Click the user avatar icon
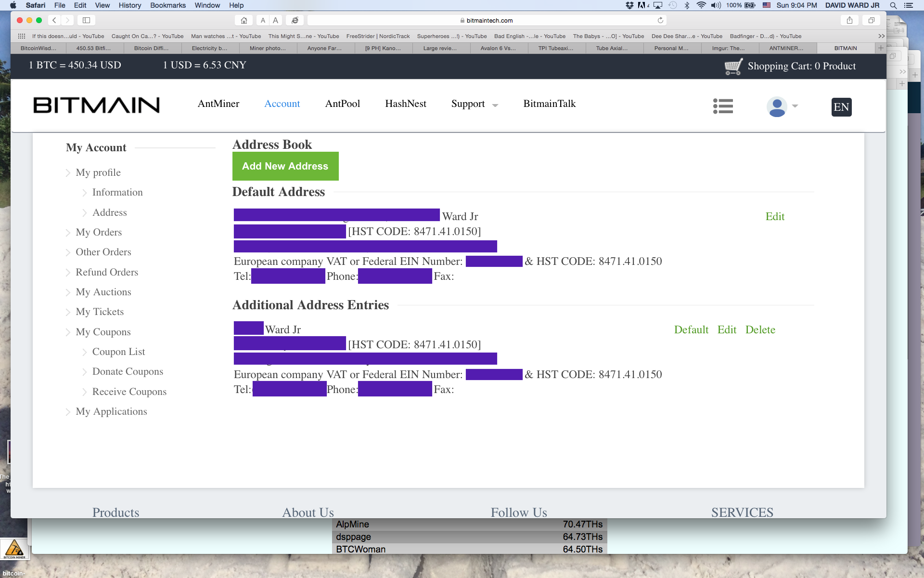Image resolution: width=924 pixels, height=578 pixels. point(777,106)
